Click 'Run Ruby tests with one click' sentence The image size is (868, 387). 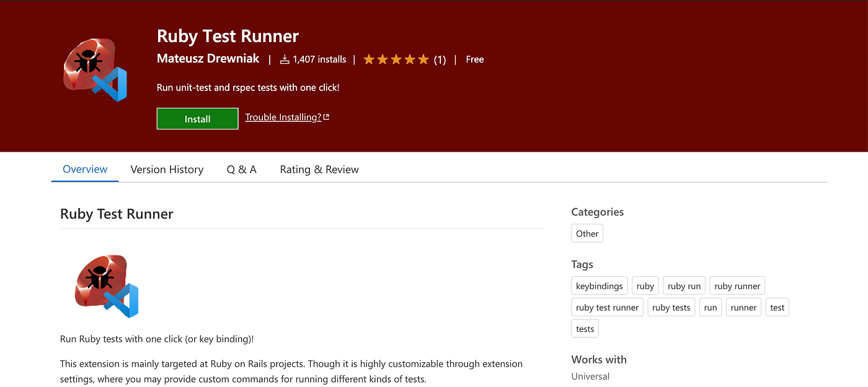[x=157, y=339]
